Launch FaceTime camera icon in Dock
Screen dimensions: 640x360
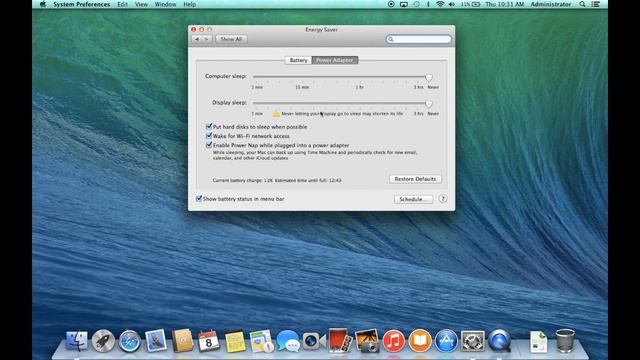click(313, 341)
